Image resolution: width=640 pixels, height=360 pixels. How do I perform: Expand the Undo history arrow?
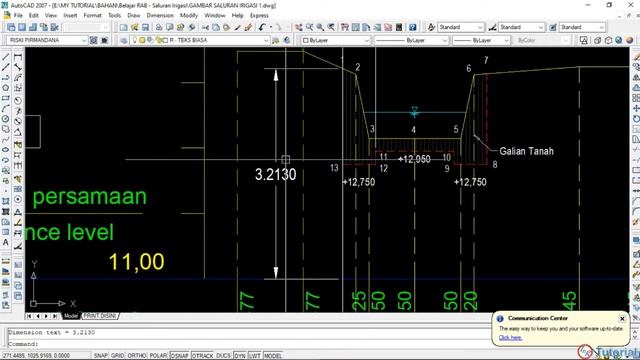[x=270, y=27]
